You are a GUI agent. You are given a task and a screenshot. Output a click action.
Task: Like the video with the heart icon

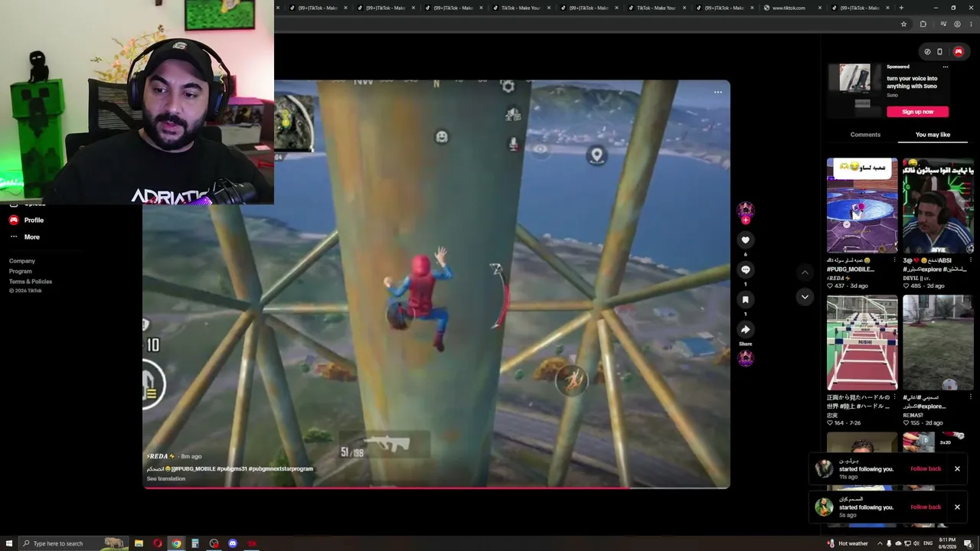coord(745,240)
